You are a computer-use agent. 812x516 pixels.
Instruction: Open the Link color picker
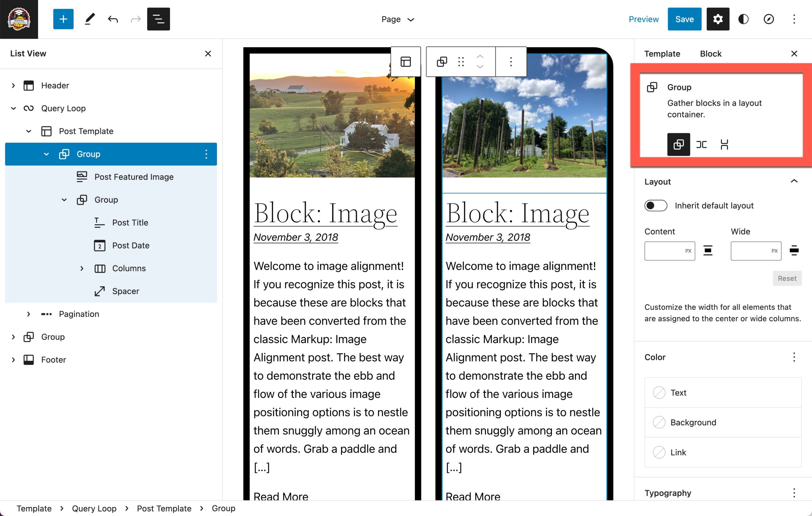[x=723, y=452]
